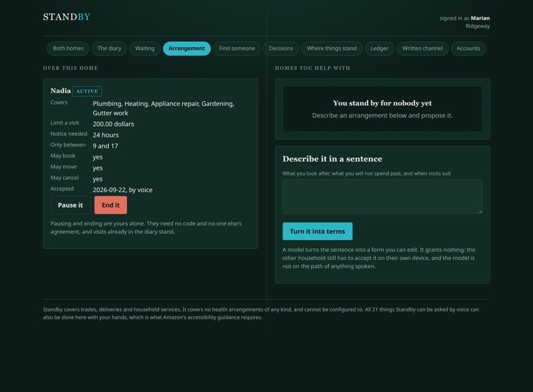Image resolution: width=533 pixels, height=392 pixels.
Task: View the Decisions tab
Action: pos(281,49)
